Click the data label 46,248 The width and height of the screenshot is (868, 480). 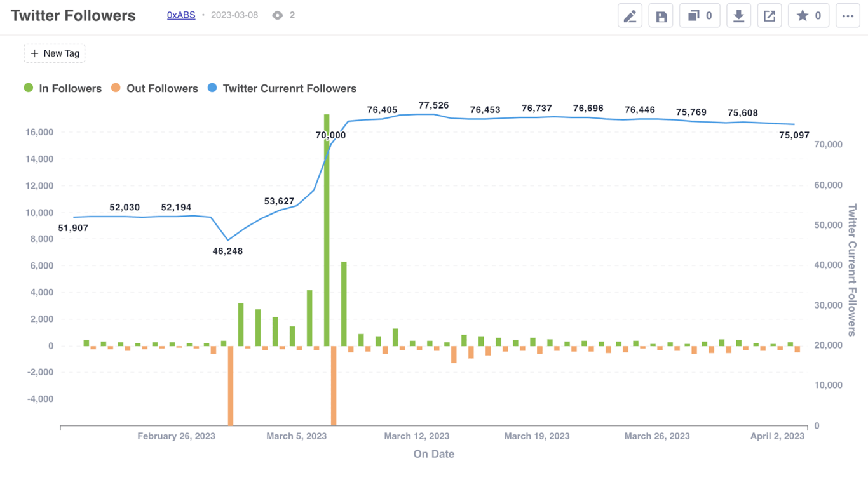pyautogui.click(x=227, y=251)
